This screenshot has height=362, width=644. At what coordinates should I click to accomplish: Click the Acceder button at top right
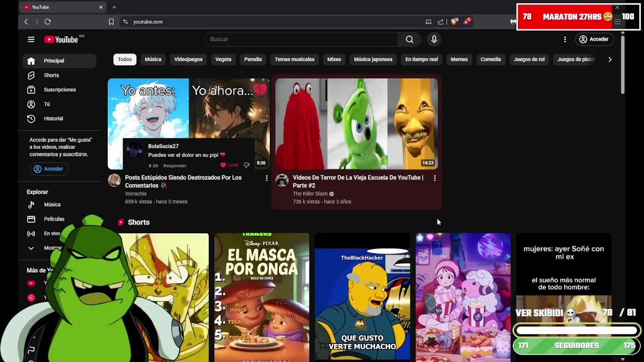coord(594,39)
